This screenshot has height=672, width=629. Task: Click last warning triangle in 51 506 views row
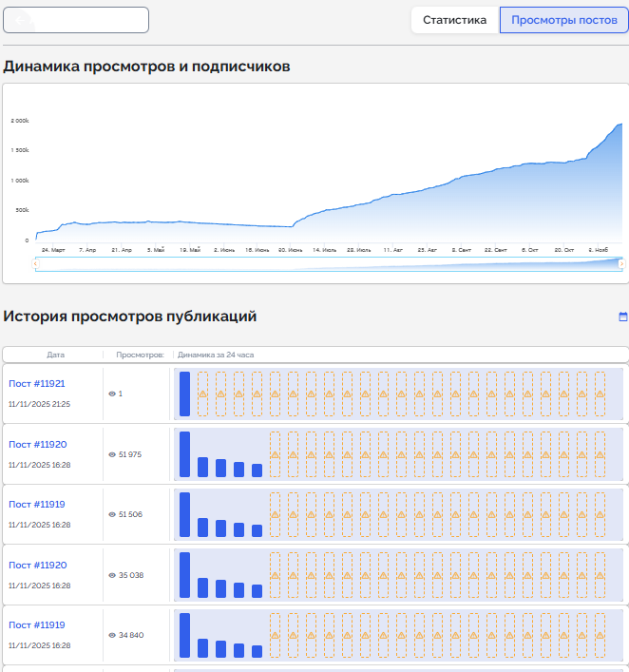600,514
